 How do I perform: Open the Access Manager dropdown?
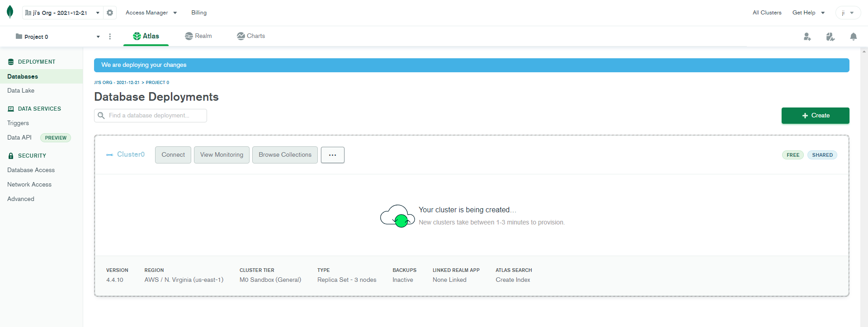tap(151, 13)
